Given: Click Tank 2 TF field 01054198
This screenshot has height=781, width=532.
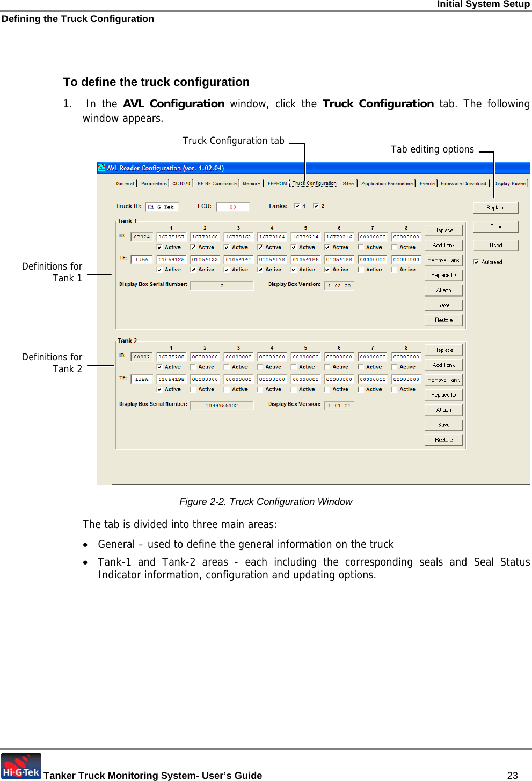Looking at the screenshot, I should [171, 379].
